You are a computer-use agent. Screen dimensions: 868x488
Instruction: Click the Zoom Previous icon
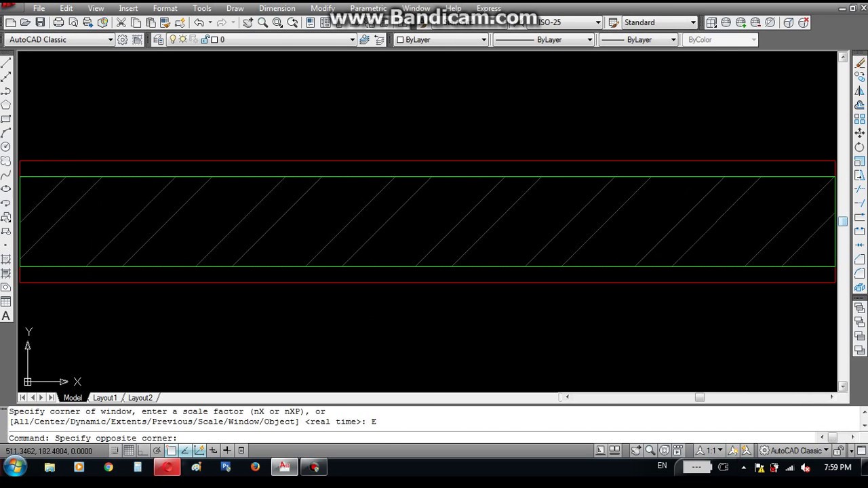click(x=292, y=22)
